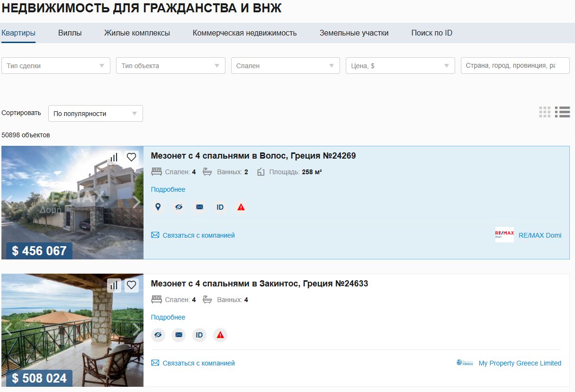The image size is (575, 392).
Task: Report the Volos listing with the warning icon
Action: 241,207
